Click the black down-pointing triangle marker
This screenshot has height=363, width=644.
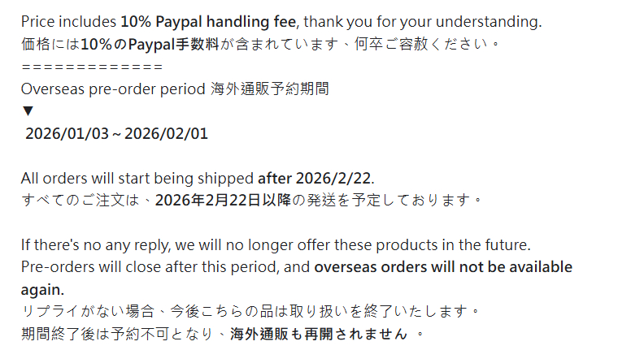point(28,111)
